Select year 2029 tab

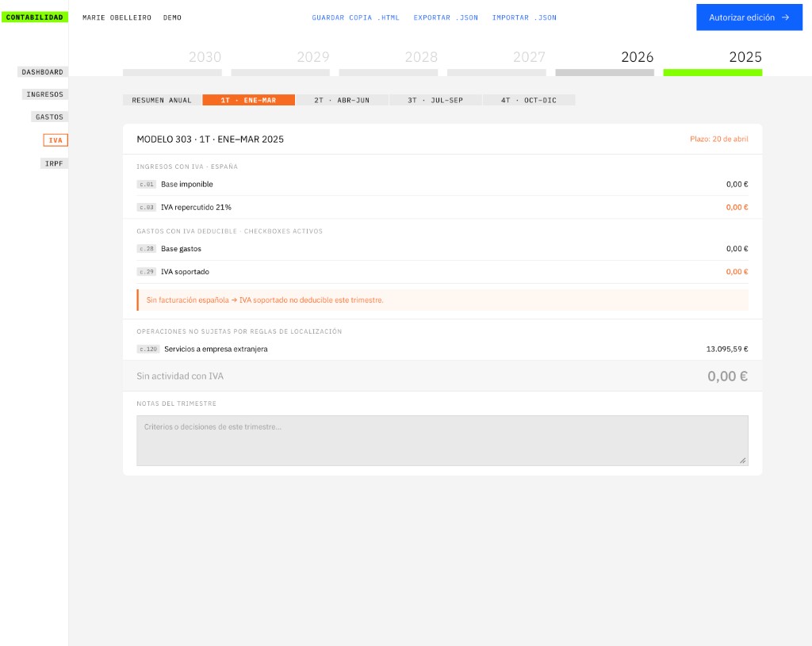click(280, 62)
